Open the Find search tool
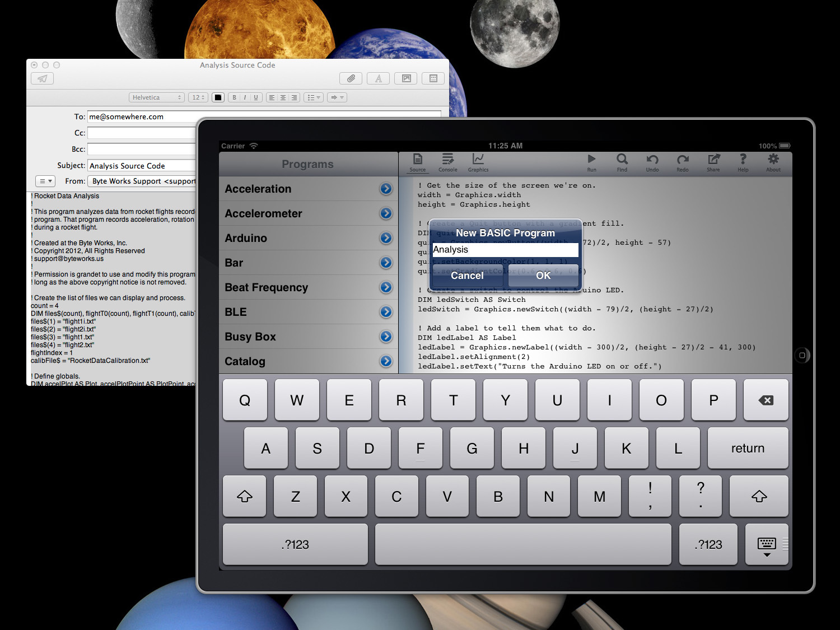 (622, 162)
